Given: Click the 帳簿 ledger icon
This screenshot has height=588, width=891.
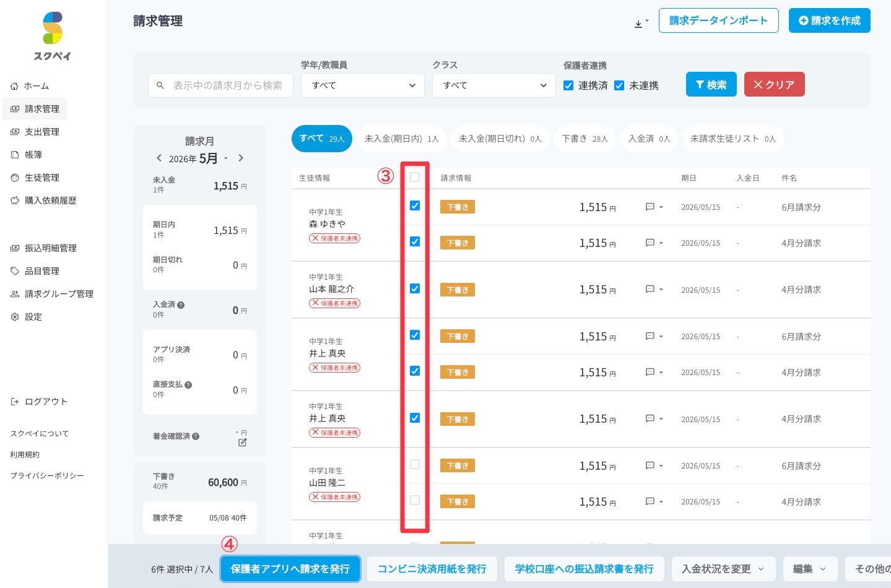Looking at the screenshot, I should coord(15,155).
